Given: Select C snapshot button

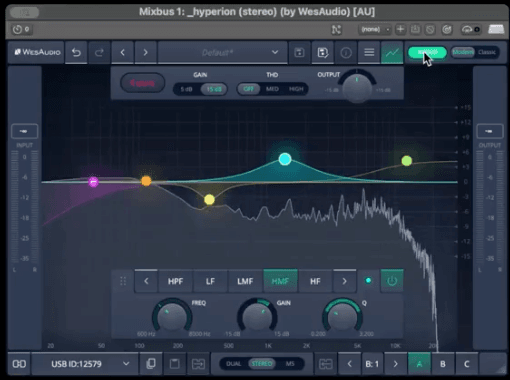Looking at the screenshot, I should (466, 364).
